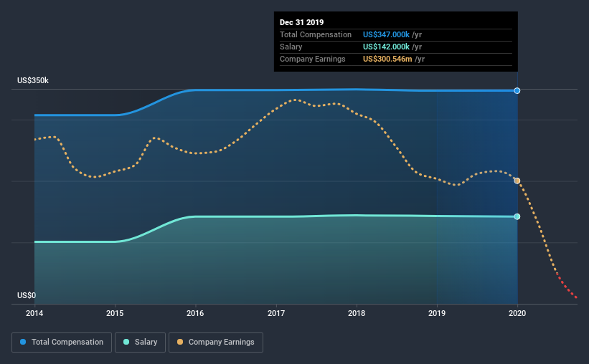Click the teal dot in the Salary legend
Screen dimensions: 589x364
tap(126, 342)
